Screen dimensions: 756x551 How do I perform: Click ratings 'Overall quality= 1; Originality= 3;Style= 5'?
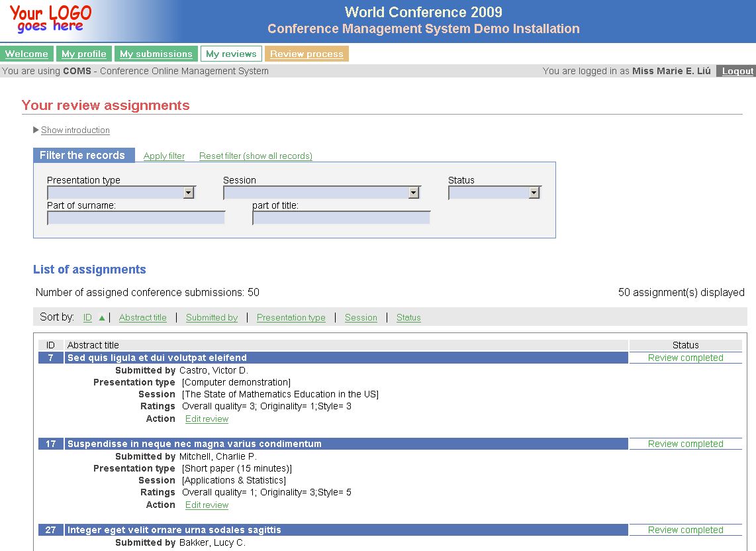click(267, 492)
